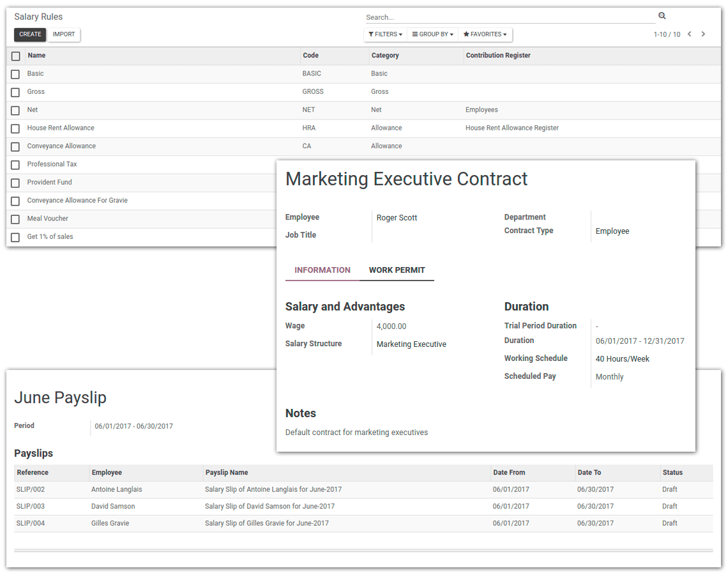Go to next page of salary rules

[703, 34]
